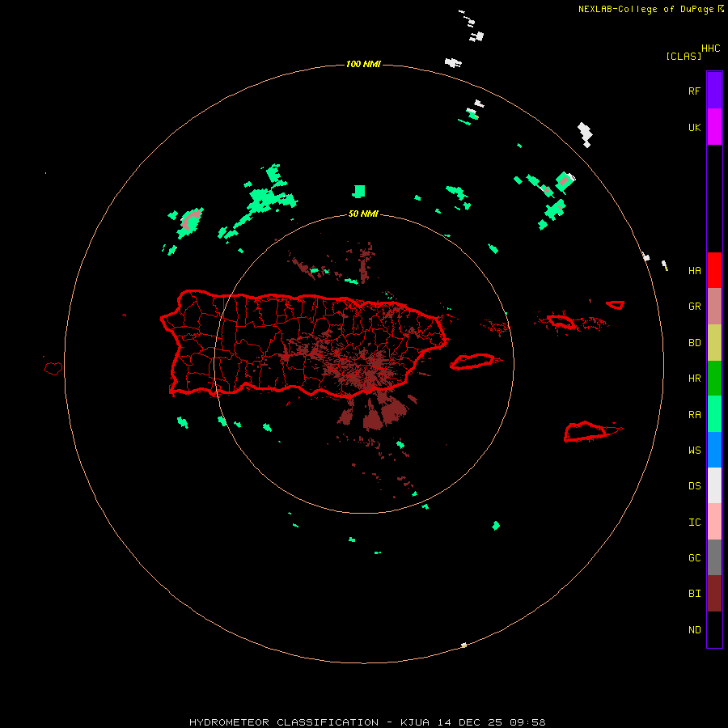728x728 pixels.
Task: Click the GC gray legend swatch
Action: click(714, 557)
